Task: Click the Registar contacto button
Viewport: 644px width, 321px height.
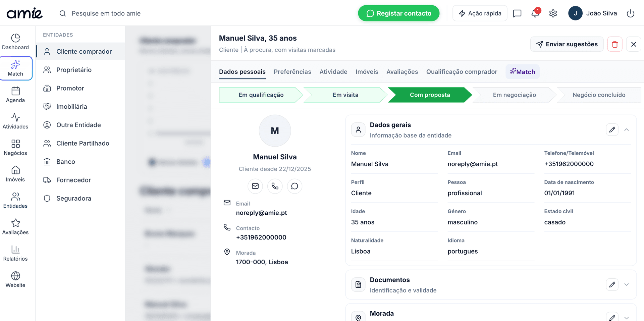Action: [398, 13]
